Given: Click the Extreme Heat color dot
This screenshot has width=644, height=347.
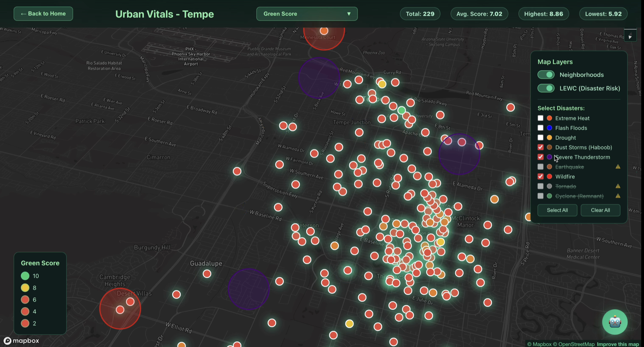Looking at the screenshot, I should click(x=549, y=118).
